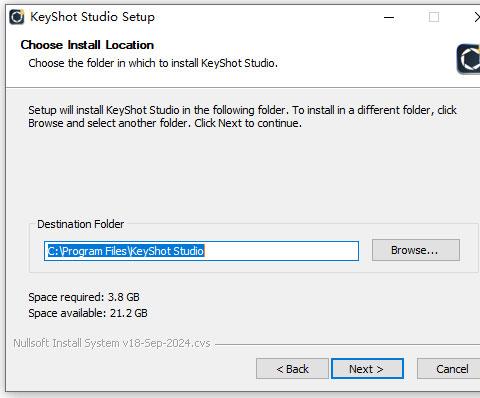The width and height of the screenshot is (480, 398).
Task: Go to the previous step with Back
Action: pos(292,369)
